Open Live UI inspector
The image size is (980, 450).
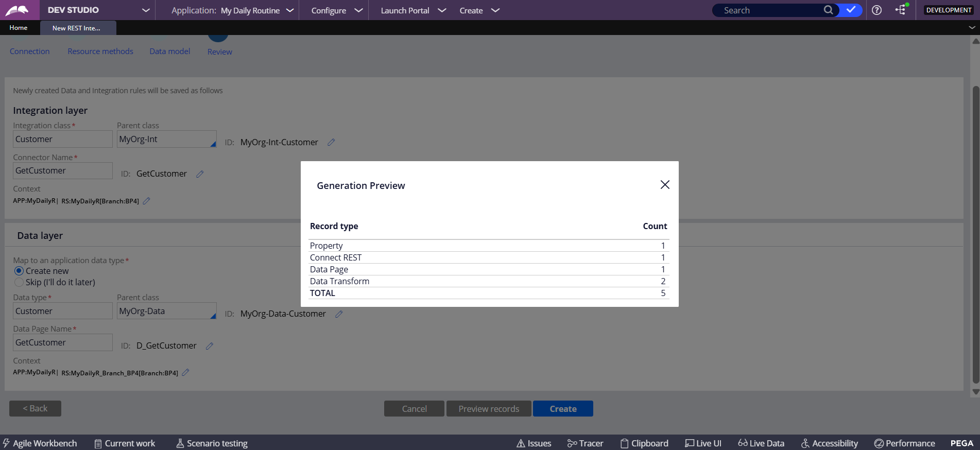[703, 443]
